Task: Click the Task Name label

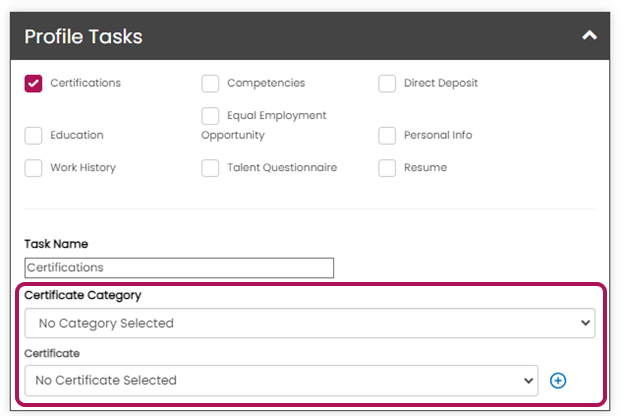Action: 56,244
